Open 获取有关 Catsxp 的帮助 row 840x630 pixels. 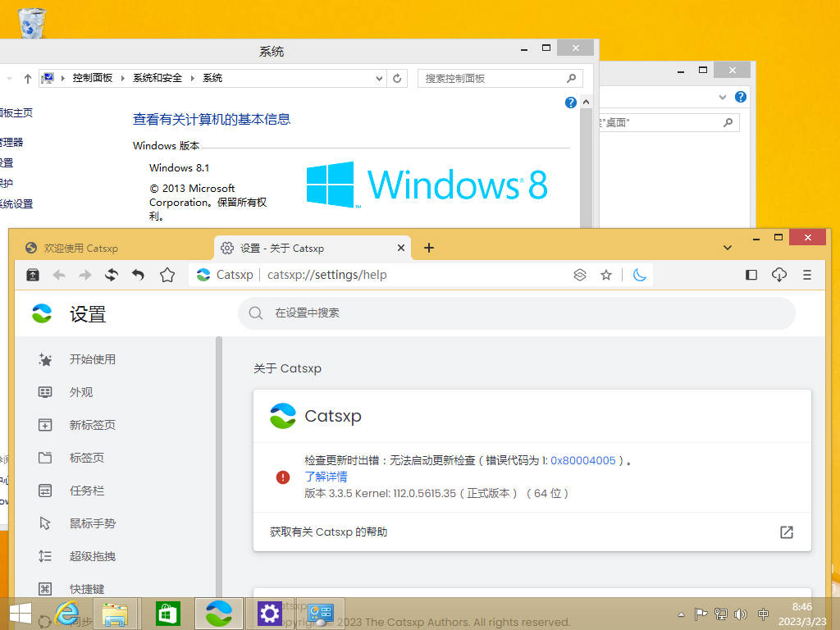click(x=532, y=532)
